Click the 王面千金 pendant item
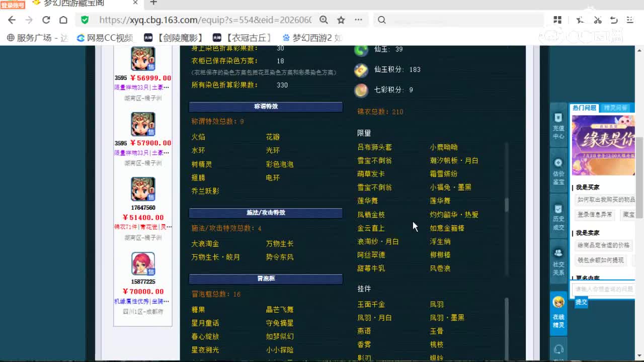The height and width of the screenshot is (362, 644). click(x=371, y=305)
